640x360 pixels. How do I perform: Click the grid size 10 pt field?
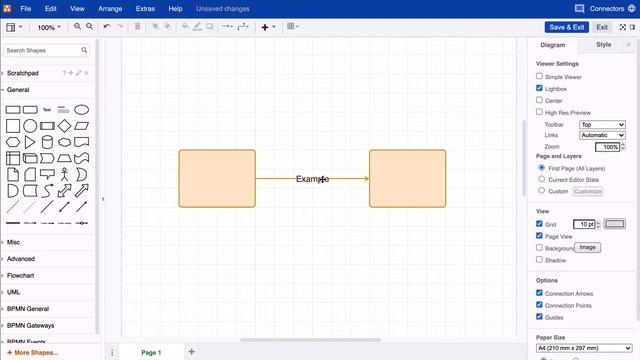584,224
